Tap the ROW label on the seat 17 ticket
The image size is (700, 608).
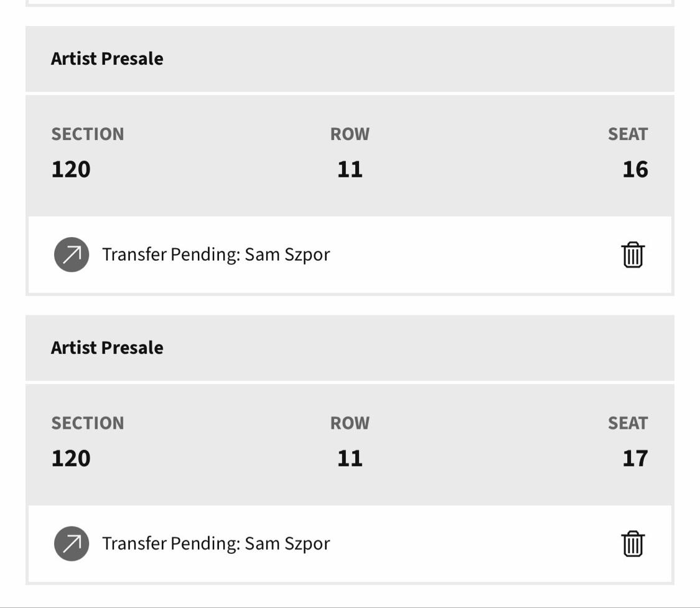pos(350,423)
